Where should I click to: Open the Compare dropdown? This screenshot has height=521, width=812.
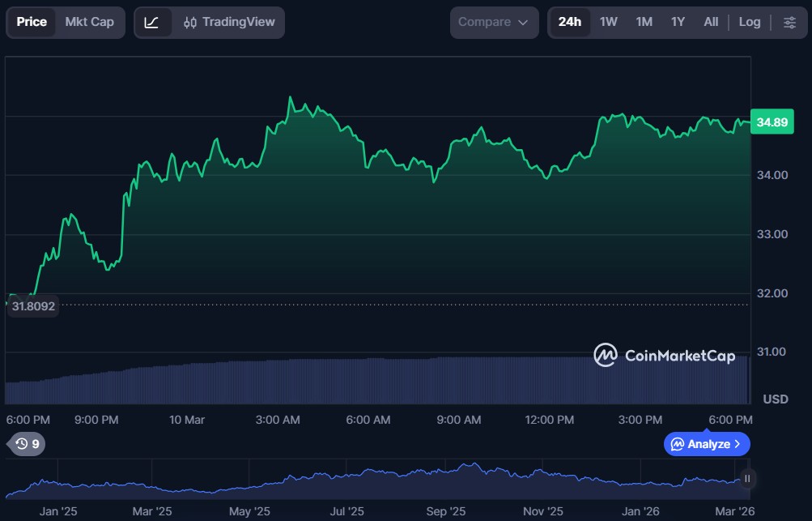click(x=493, y=23)
